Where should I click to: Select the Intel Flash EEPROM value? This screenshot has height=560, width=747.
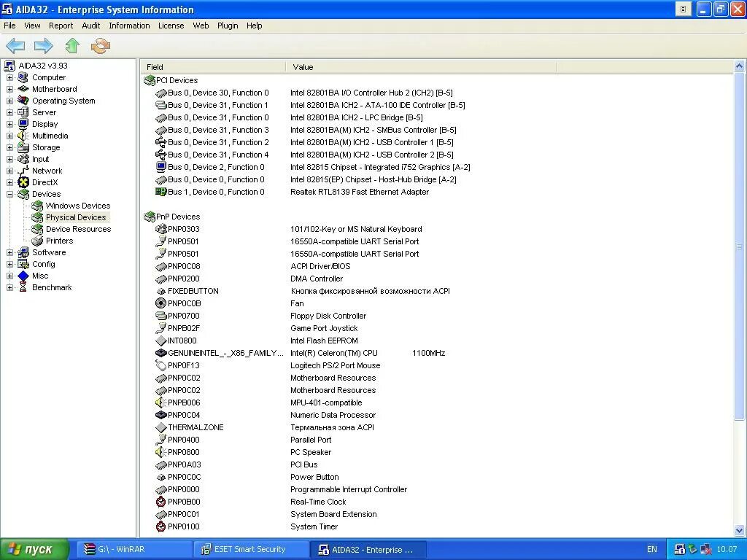pyautogui.click(x=324, y=341)
